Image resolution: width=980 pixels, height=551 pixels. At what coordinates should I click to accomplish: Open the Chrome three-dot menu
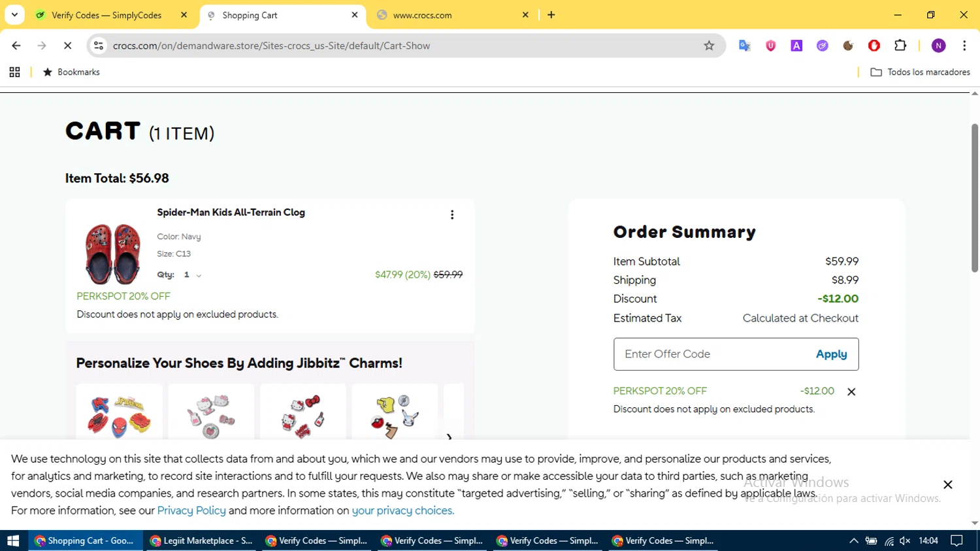tap(964, 46)
